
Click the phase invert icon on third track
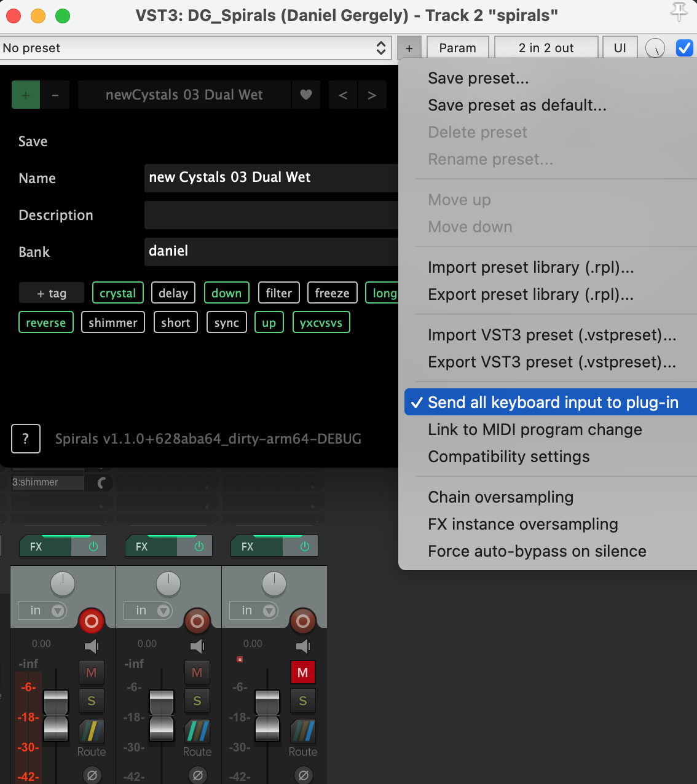[303, 775]
